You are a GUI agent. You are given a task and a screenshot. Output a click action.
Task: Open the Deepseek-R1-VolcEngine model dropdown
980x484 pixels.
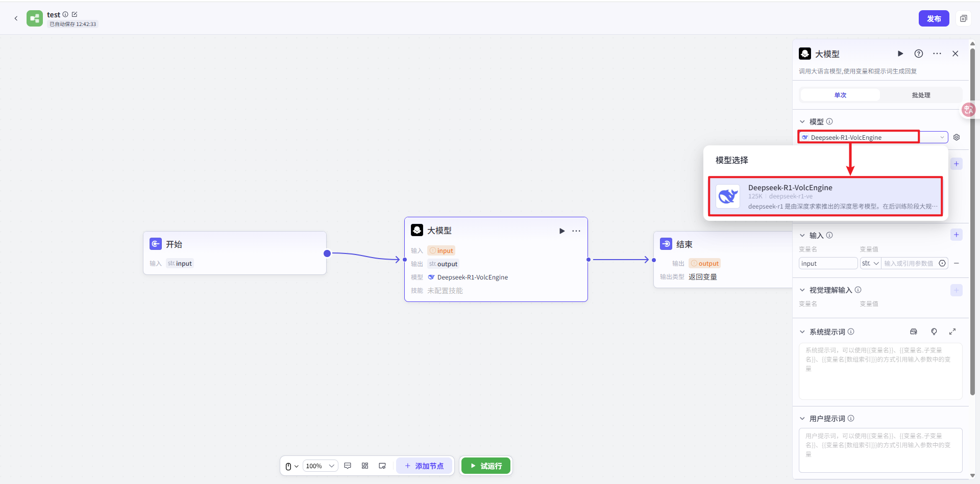click(x=873, y=137)
